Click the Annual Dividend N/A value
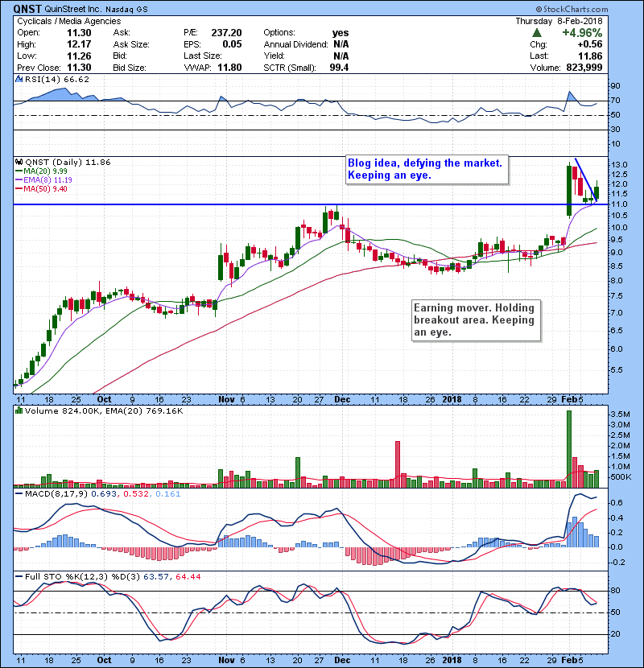Screen dimensions: 644x668 coord(341,44)
